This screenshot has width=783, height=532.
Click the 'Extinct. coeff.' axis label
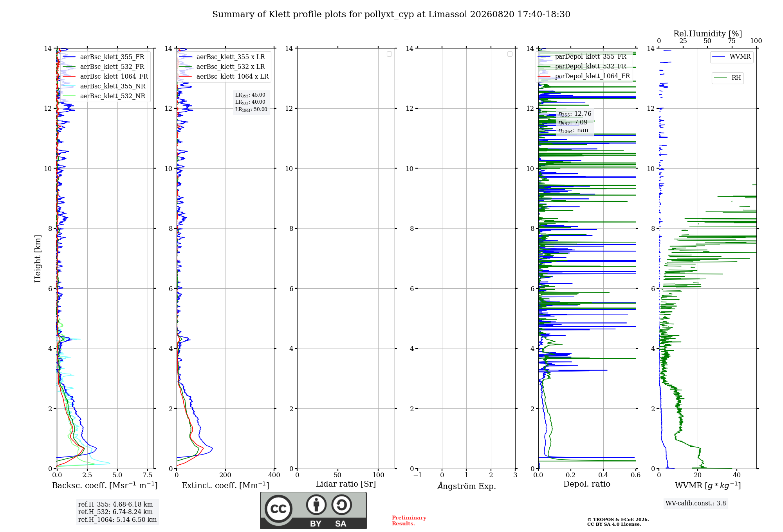(x=226, y=485)
